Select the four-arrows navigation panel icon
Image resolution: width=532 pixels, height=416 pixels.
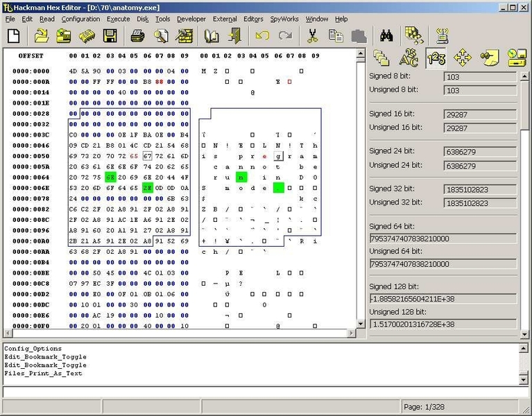click(x=463, y=58)
